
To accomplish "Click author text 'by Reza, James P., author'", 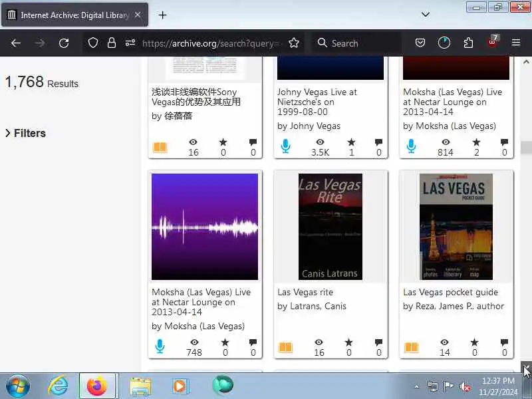I will [x=454, y=306].
